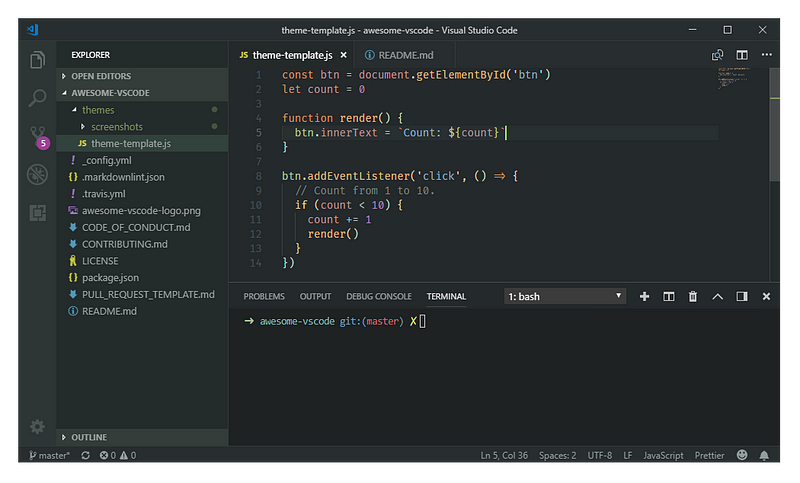Open the Search view in activity bar
This screenshot has width=800, height=483.
[37, 97]
